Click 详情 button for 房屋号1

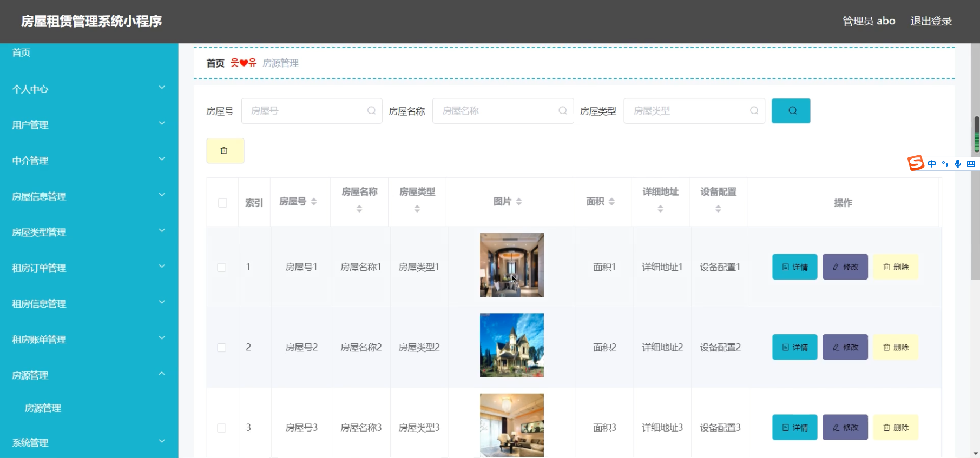coord(794,267)
